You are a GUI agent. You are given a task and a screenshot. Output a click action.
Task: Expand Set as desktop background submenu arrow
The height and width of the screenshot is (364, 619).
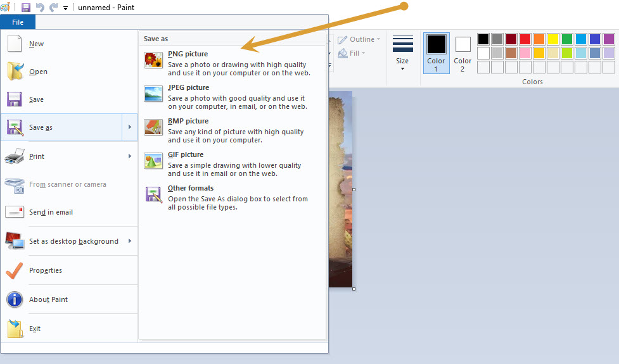click(x=129, y=241)
